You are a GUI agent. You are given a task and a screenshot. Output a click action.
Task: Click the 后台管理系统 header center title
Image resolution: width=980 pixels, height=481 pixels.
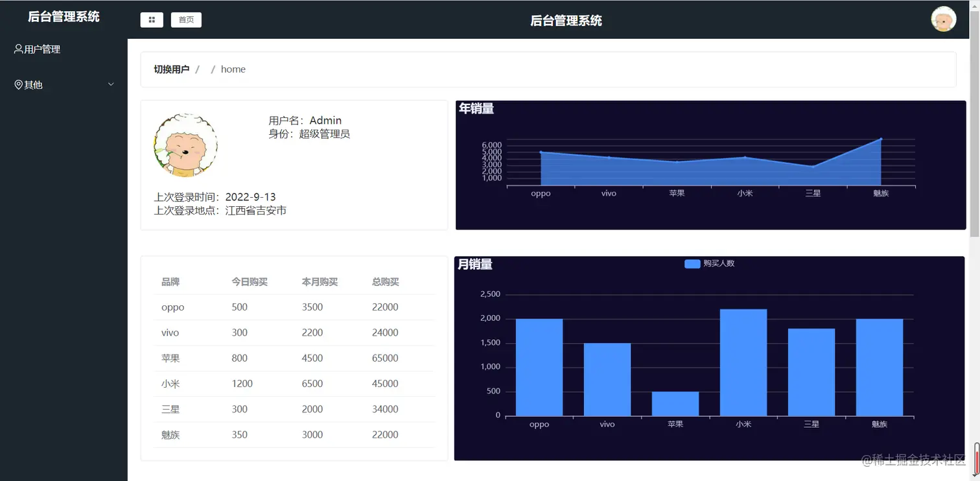click(566, 21)
